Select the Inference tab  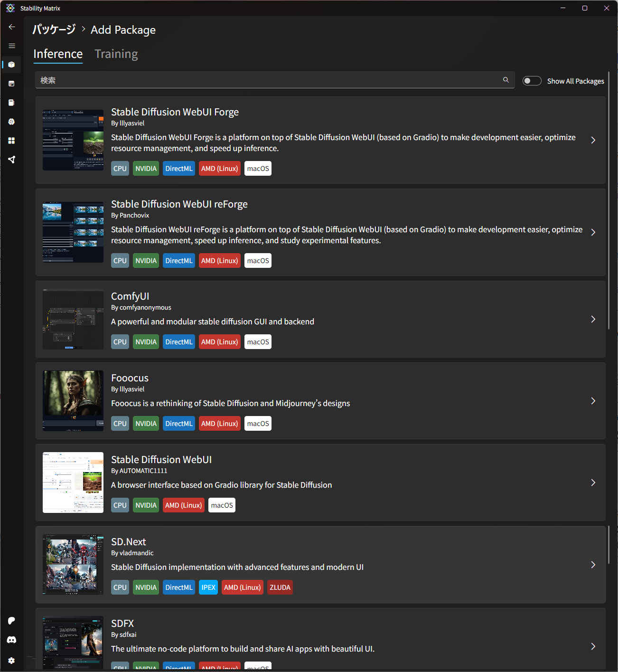point(58,54)
